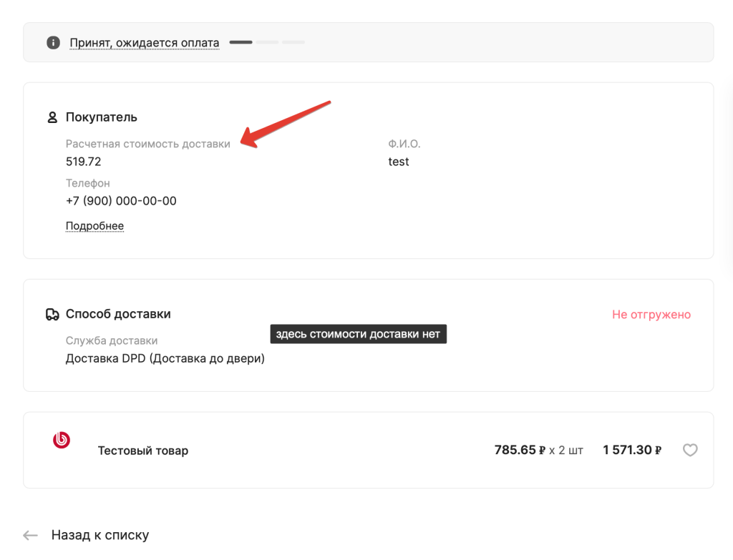Viewport: 733px width, 560px height.
Task: Click the order progress indicator bar
Action: coord(267,43)
